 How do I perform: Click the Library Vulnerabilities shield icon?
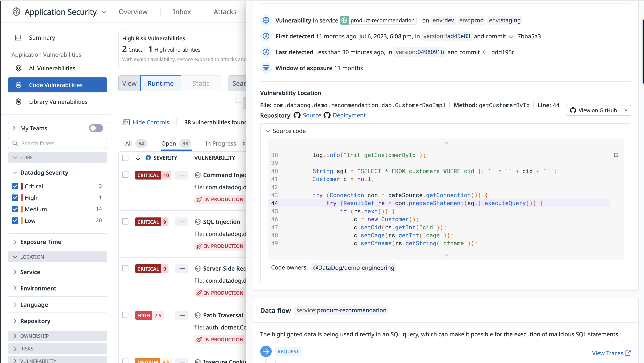[19, 102]
